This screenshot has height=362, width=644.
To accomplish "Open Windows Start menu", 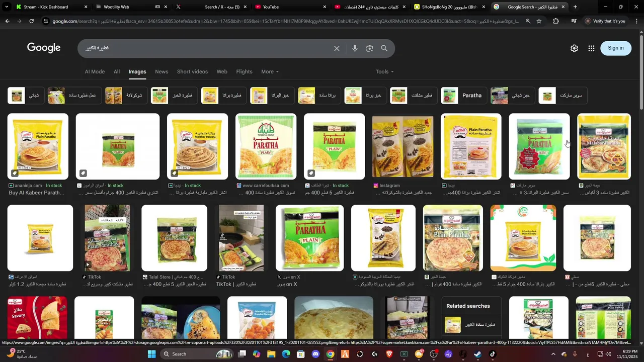I will 151,354.
